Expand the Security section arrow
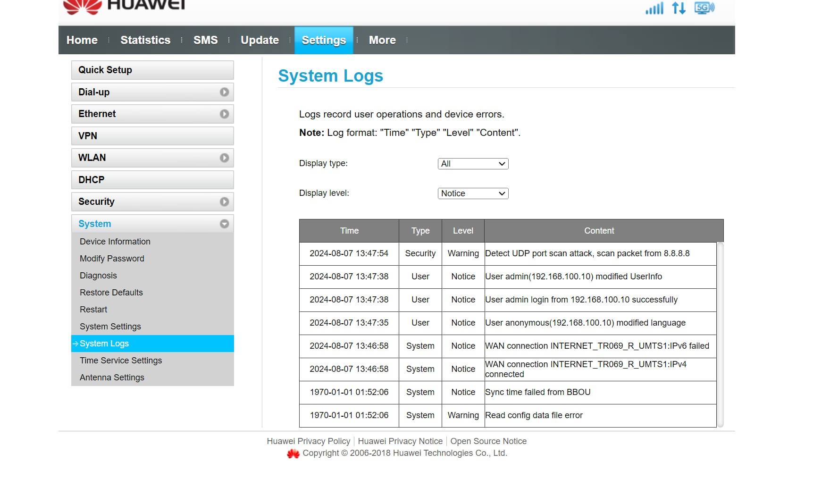 pos(224,202)
